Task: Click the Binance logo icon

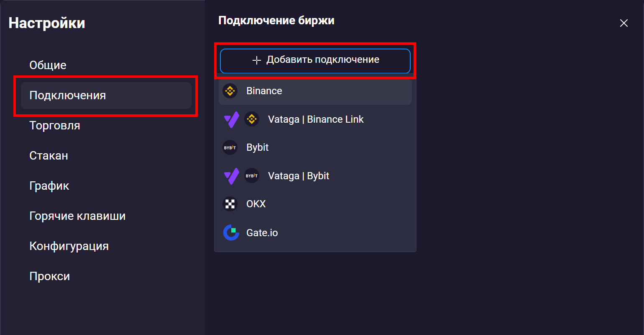Action: tap(230, 91)
